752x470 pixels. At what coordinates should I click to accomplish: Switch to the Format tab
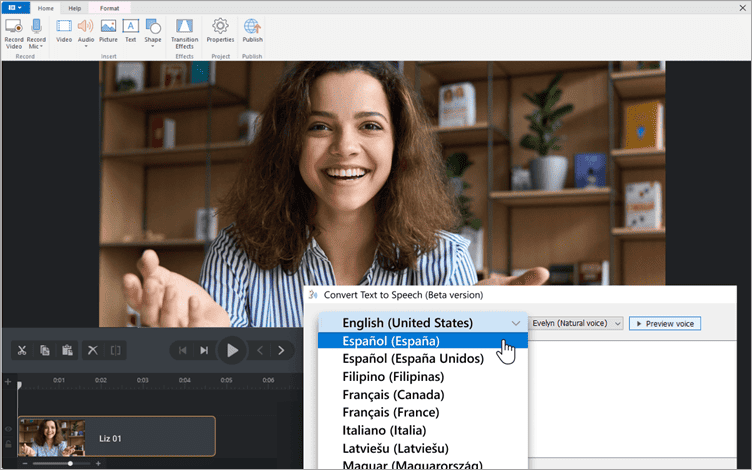pyautogui.click(x=109, y=8)
